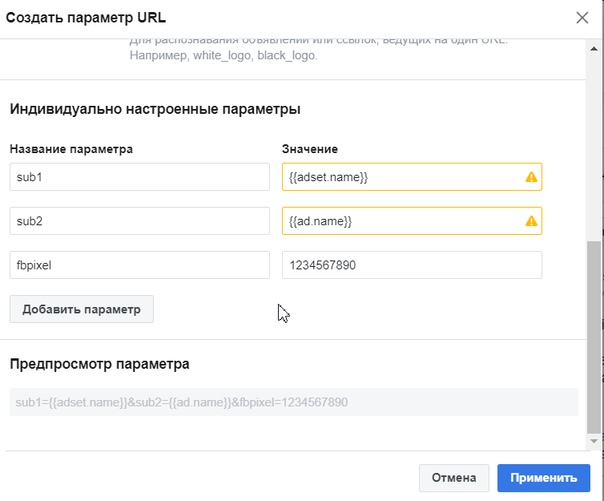This screenshot has width=604, height=501.
Task: Focus the sub1 parameter name field
Action: click(x=139, y=177)
